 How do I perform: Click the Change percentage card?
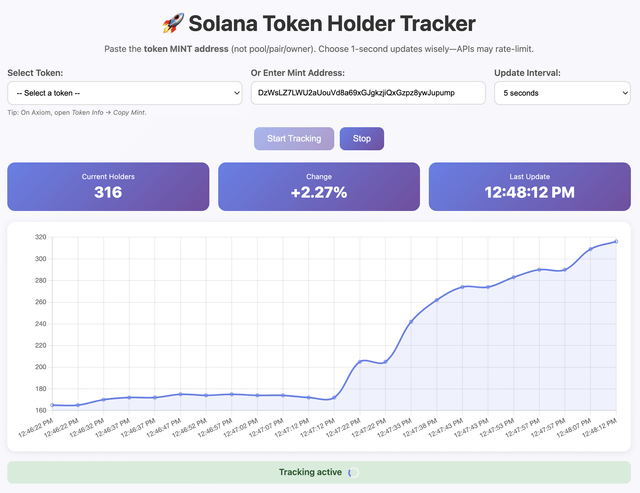[319, 186]
